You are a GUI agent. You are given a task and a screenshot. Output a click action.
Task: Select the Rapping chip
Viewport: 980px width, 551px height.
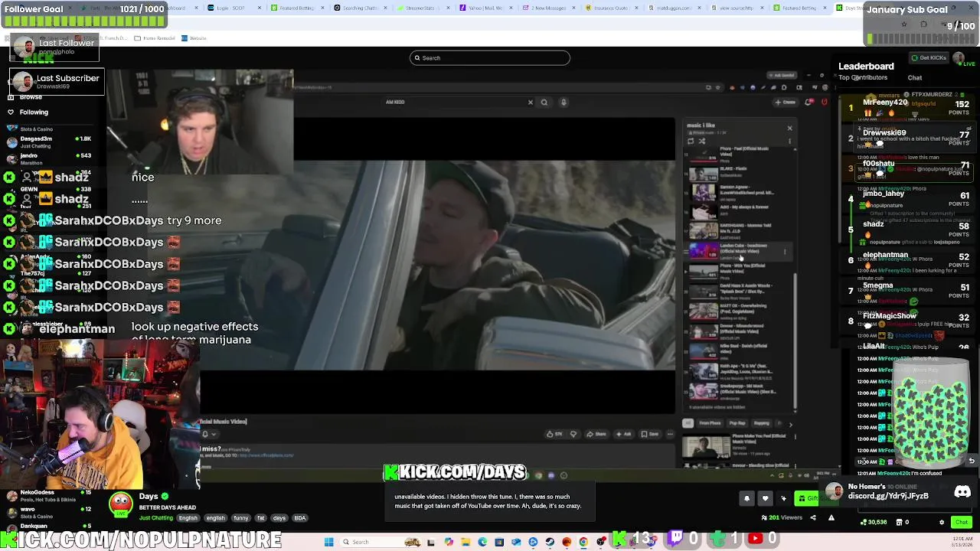point(762,423)
